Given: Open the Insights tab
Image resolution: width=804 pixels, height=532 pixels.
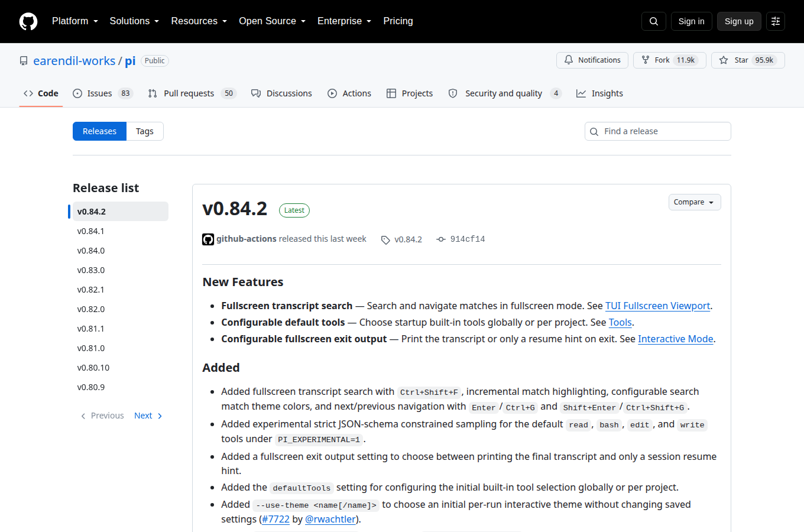Looking at the screenshot, I should 599,93.
